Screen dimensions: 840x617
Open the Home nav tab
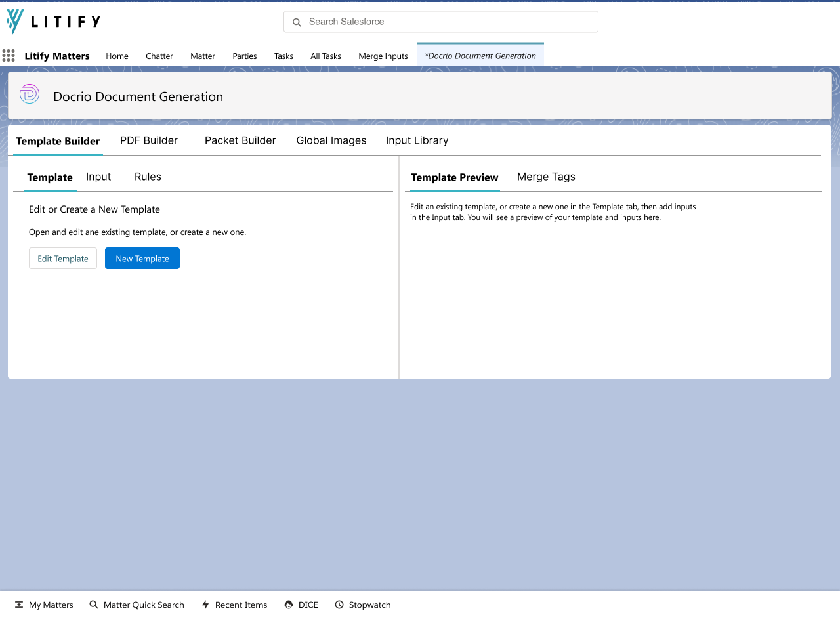[117, 56]
